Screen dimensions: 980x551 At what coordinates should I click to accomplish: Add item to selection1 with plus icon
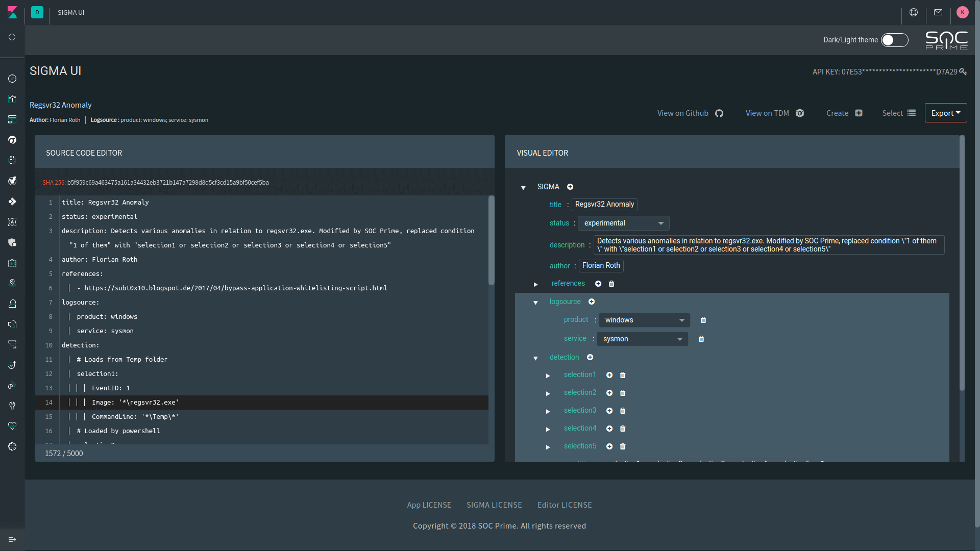(x=609, y=375)
